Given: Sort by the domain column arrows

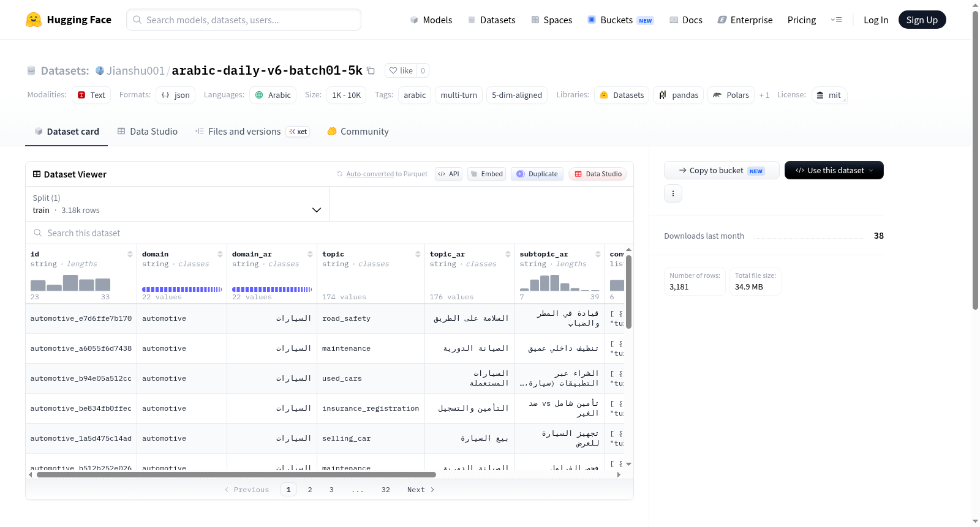Looking at the screenshot, I should click(x=220, y=254).
